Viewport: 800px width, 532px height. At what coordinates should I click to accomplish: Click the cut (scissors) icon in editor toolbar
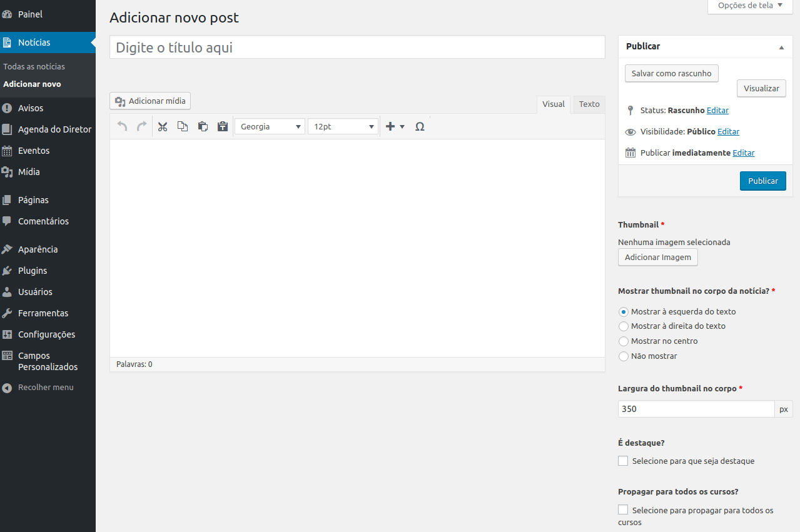coord(163,126)
